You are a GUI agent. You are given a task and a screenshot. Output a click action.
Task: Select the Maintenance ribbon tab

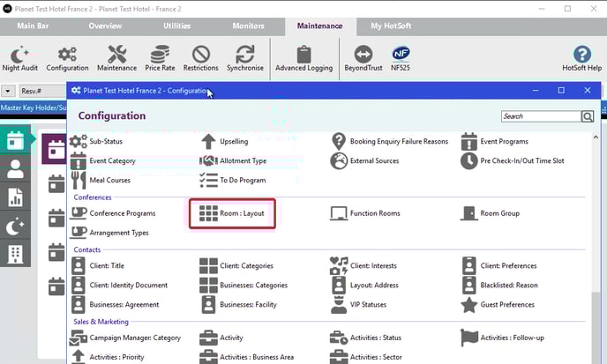pyautogui.click(x=319, y=26)
